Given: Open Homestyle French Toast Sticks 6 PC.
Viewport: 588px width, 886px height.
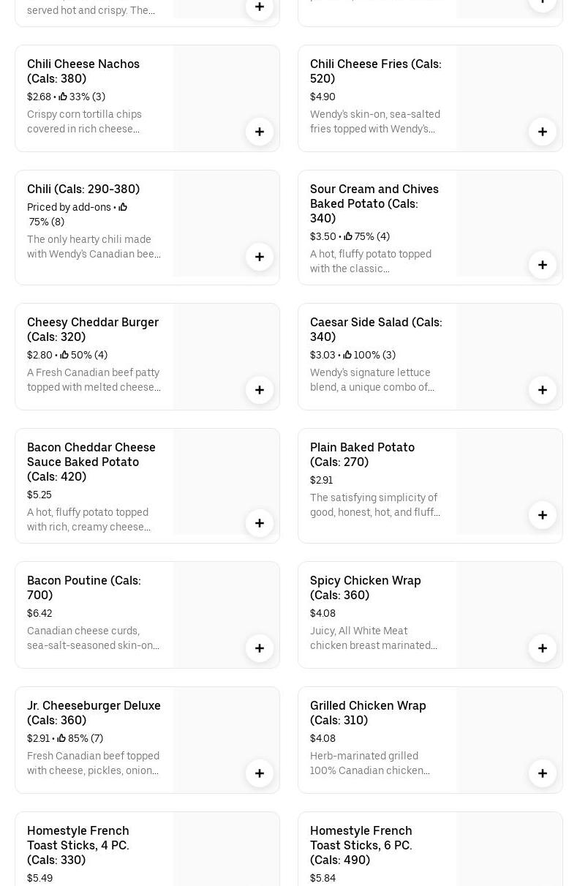Looking at the screenshot, I should 361,845.
